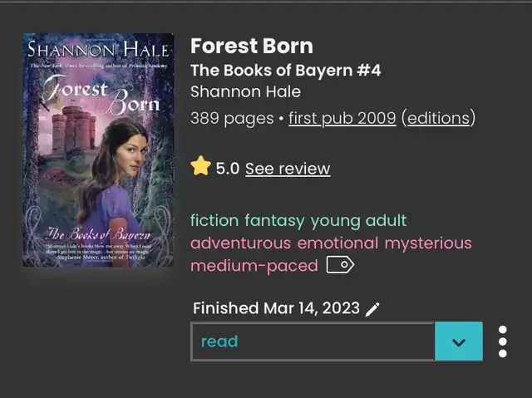Select the 'young adult' genre tag

click(x=359, y=220)
